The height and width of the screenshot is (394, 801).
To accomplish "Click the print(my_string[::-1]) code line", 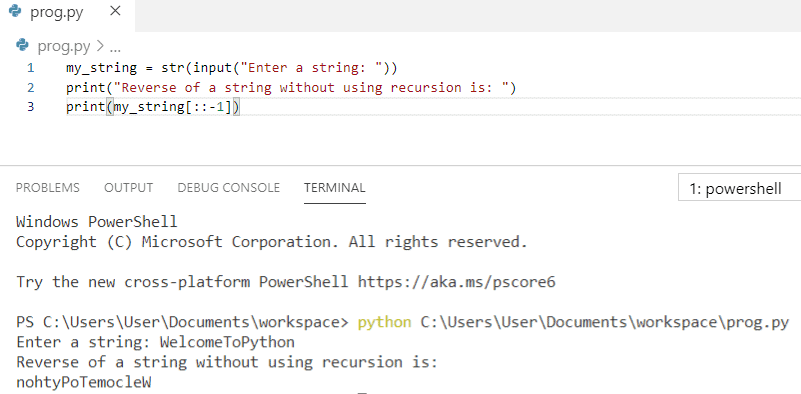I will click(153, 107).
